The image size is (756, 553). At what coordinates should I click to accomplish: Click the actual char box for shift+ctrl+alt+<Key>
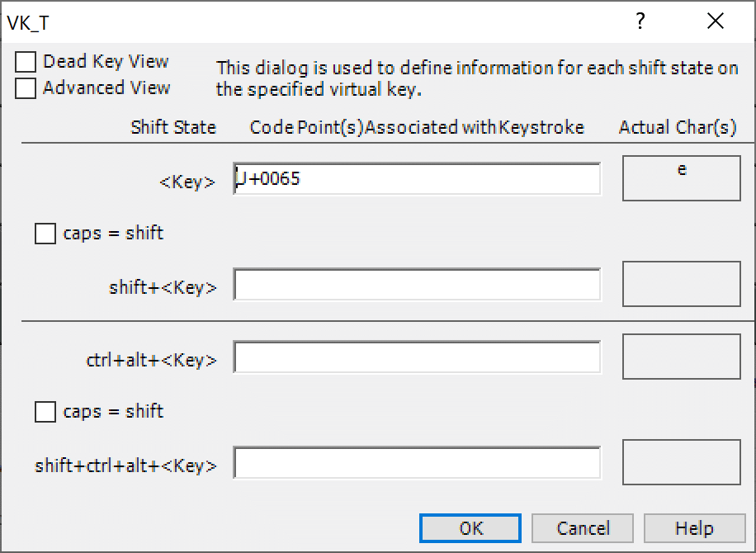[681, 462]
